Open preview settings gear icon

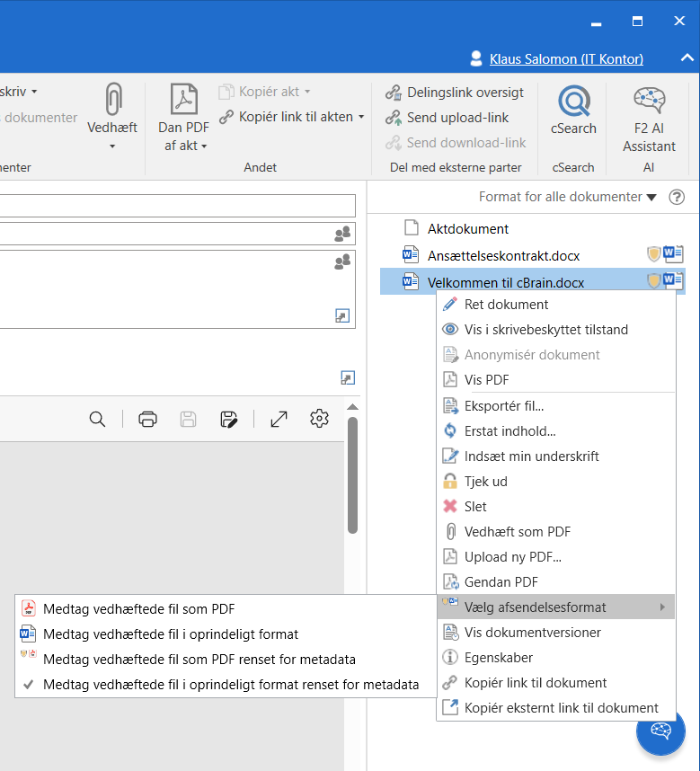click(318, 419)
